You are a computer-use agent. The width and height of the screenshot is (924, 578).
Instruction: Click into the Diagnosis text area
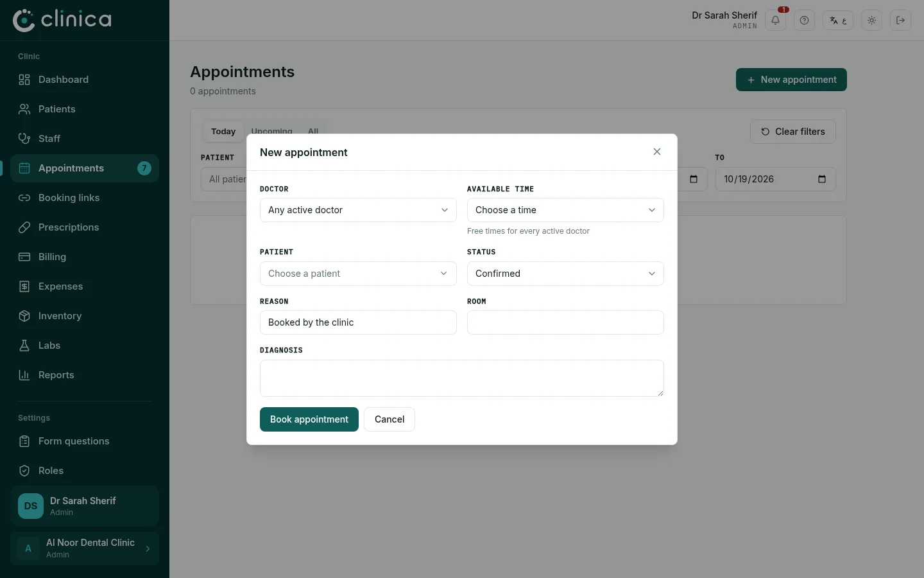click(x=462, y=378)
